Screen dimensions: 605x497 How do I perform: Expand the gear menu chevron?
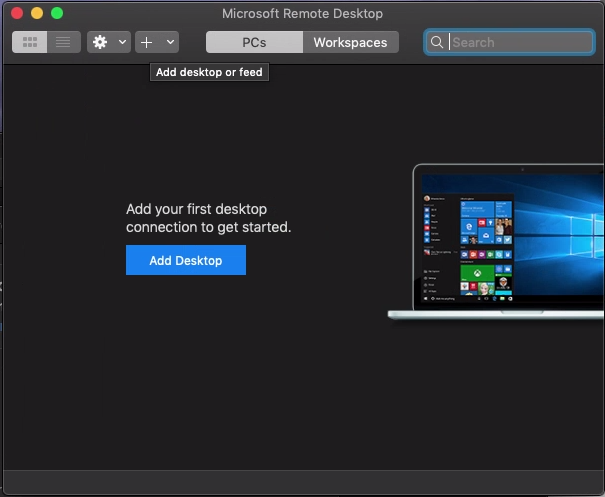(x=122, y=42)
